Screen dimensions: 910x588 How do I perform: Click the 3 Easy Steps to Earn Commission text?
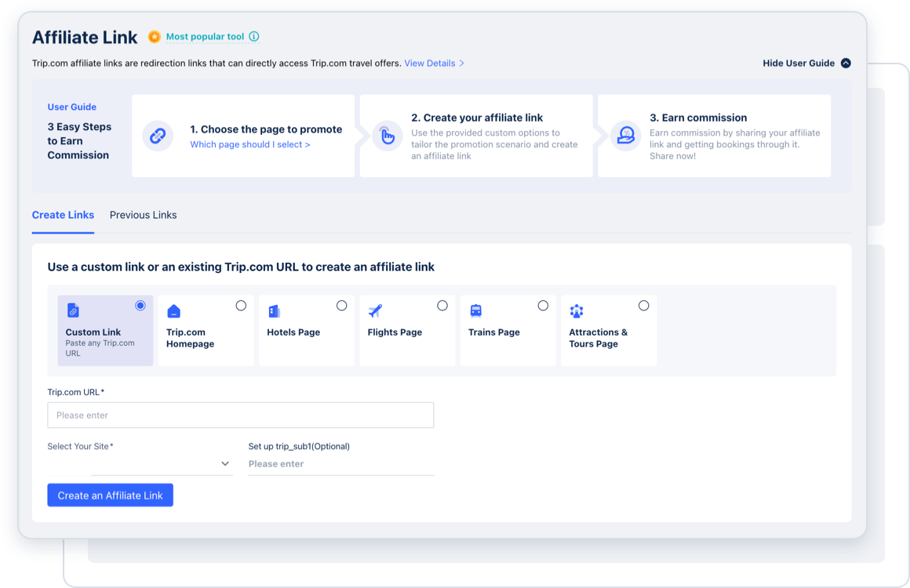79,141
